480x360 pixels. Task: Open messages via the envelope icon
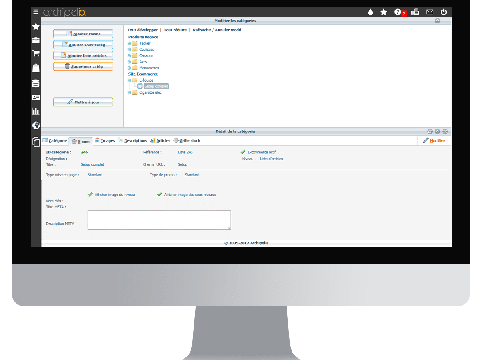click(x=430, y=12)
